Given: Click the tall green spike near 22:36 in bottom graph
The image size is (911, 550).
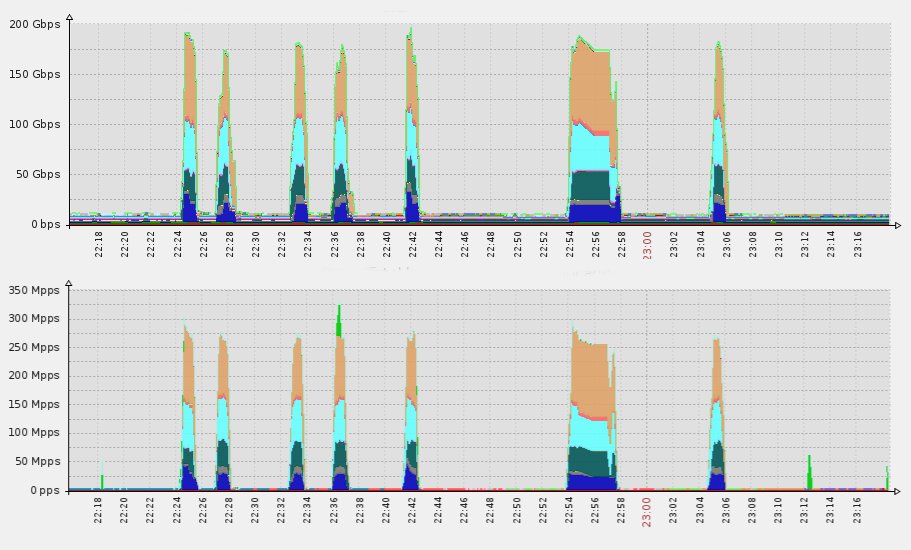Looking at the screenshot, I should tap(339, 320).
